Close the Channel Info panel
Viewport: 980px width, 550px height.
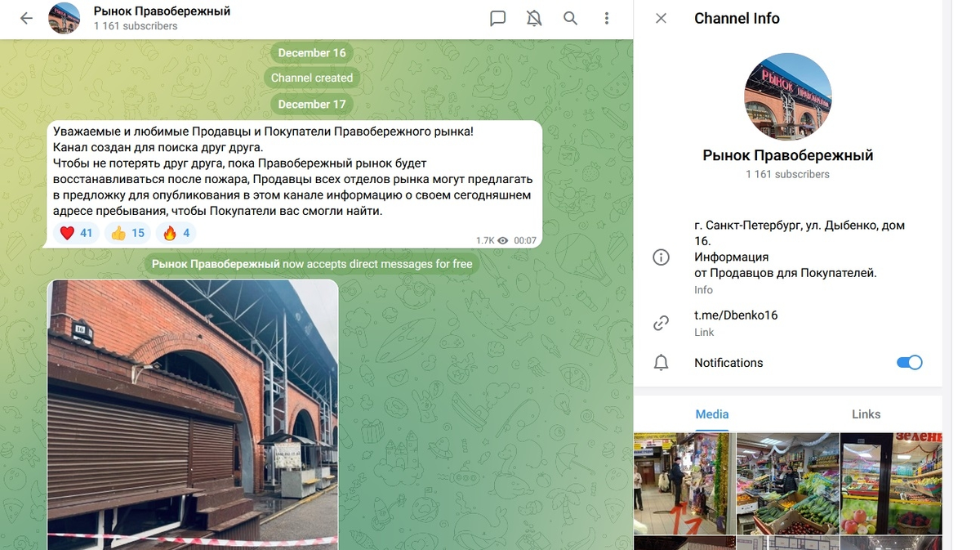tap(661, 18)
